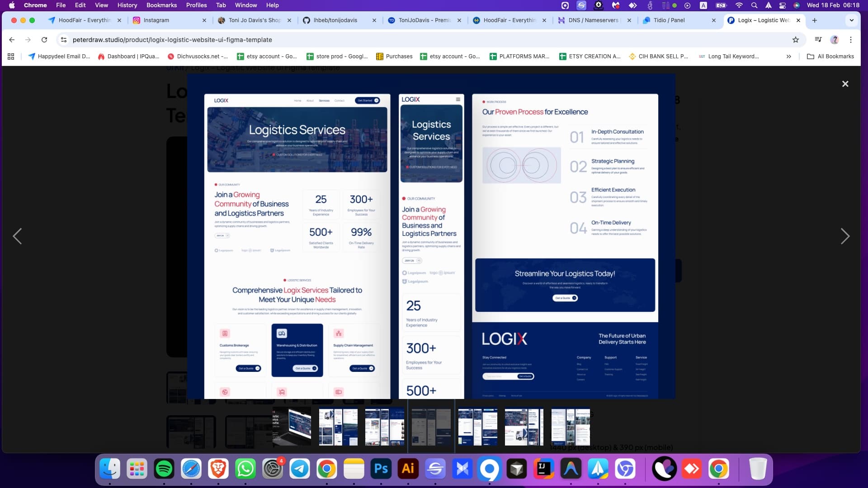Screen dimensions: 868x488
Task: Go to next lightbox image
Action: click(844, 236)
